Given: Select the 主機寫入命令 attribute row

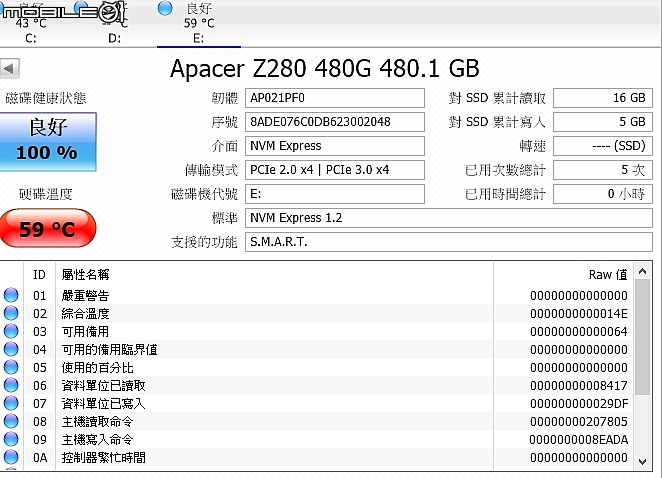Looking at the screenshot, I should click(x=316, y=439).
